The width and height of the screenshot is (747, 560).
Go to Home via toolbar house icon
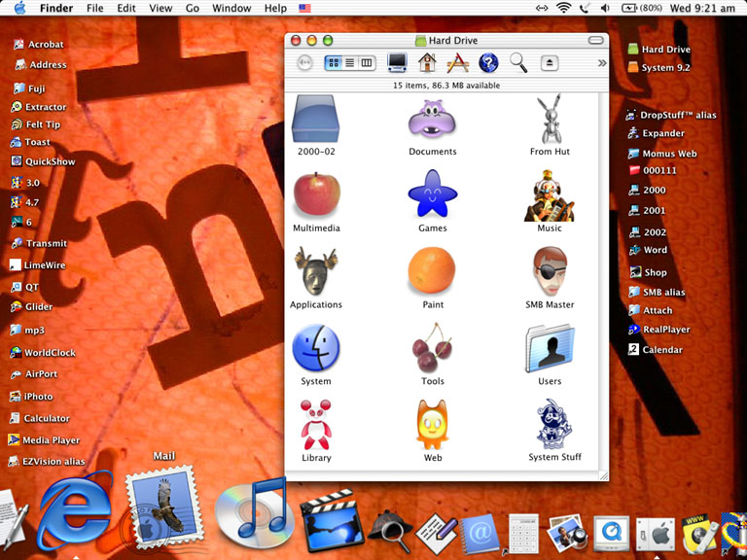point(427,63)
